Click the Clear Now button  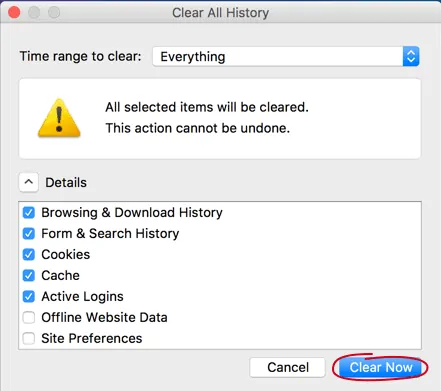380,367
